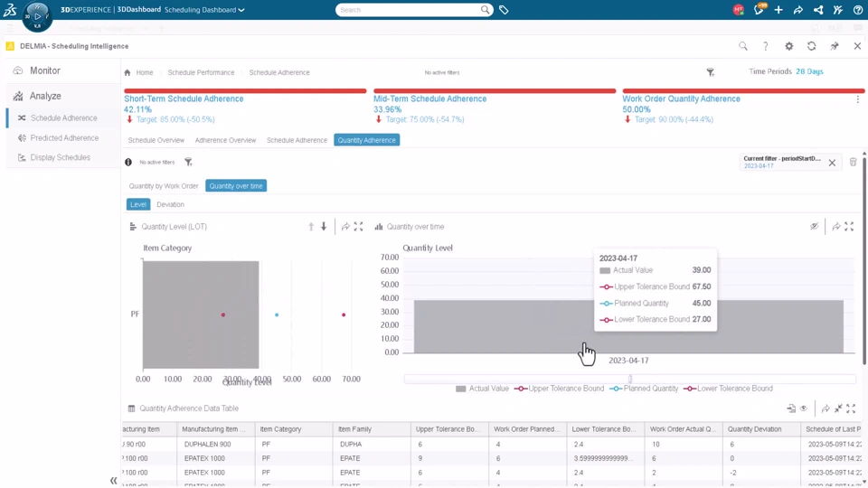Collapse the data table with inward arrows
Viewport: 868px width, 488px height.
click(x=838, y=408)
